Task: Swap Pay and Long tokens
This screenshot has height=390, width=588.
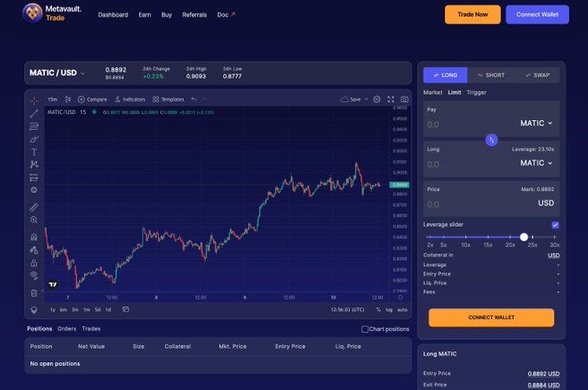Action: click(x=492, y=140)
